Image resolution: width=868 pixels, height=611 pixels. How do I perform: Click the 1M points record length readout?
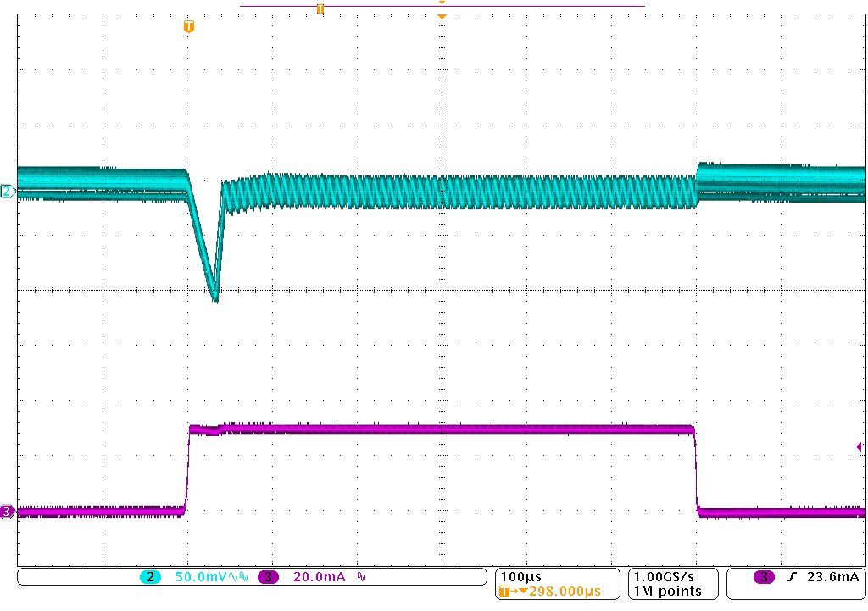[x=667, y=591]
